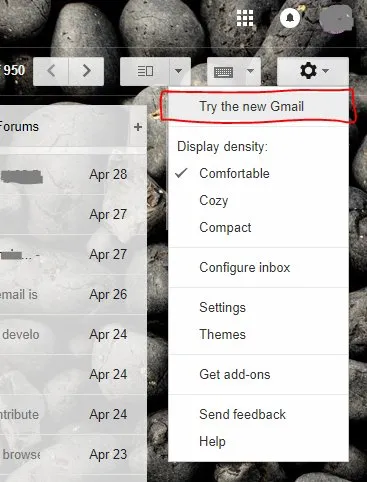Open the blurred account avatar
Image resolution: width=367 pixels, height=482 pixels.
(x=336, y=19)
